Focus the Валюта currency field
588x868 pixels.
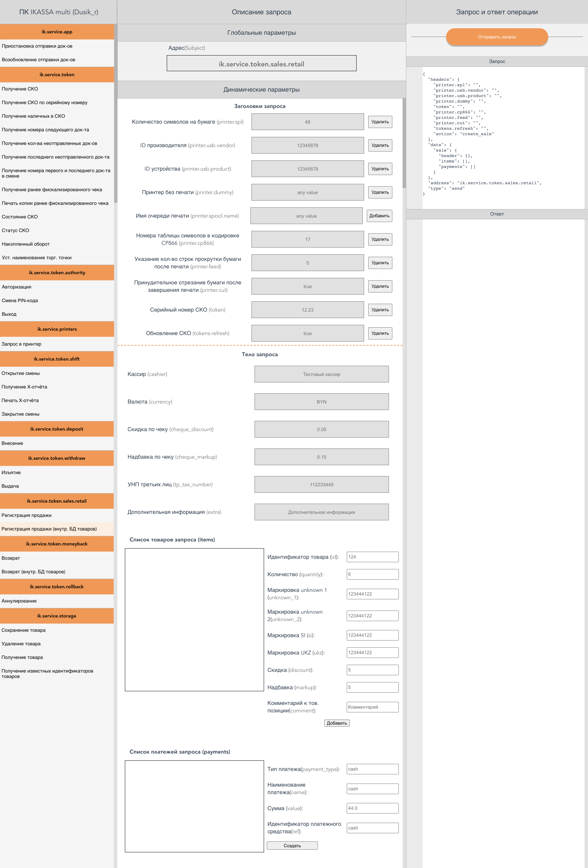(x=321, y=402)
